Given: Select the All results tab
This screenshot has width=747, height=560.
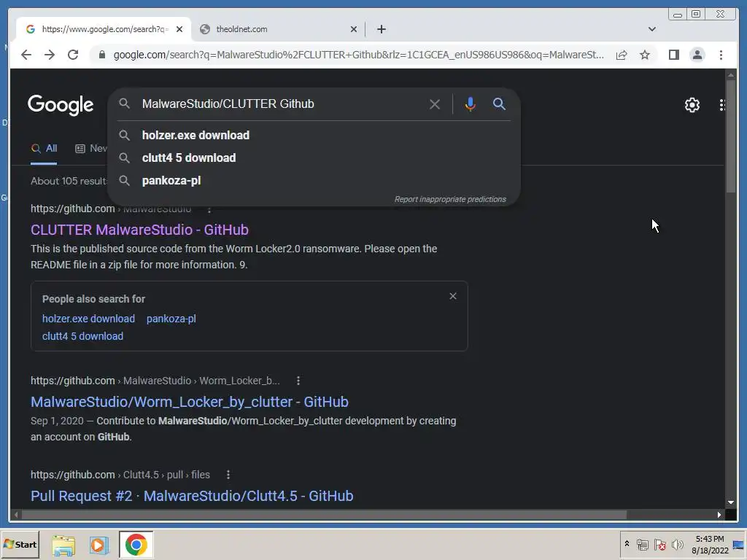Looking at the screenshot, I should click(44, 149).
